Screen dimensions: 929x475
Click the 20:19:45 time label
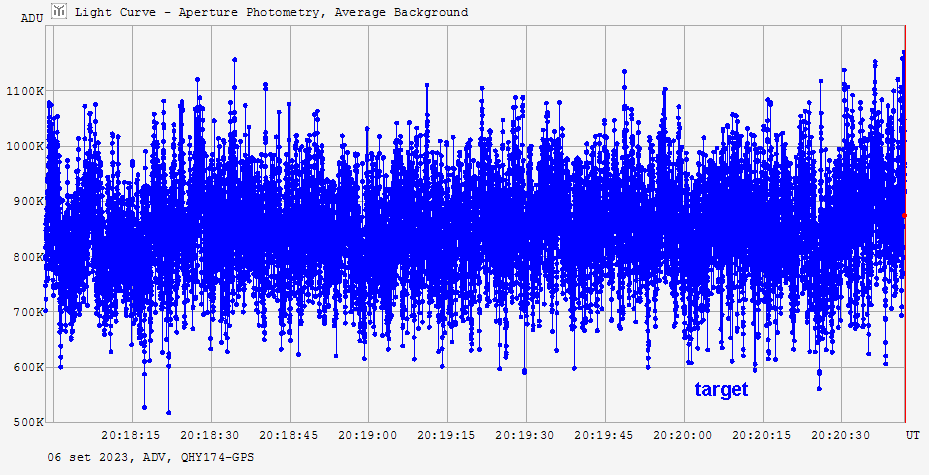tap(604, 435)
